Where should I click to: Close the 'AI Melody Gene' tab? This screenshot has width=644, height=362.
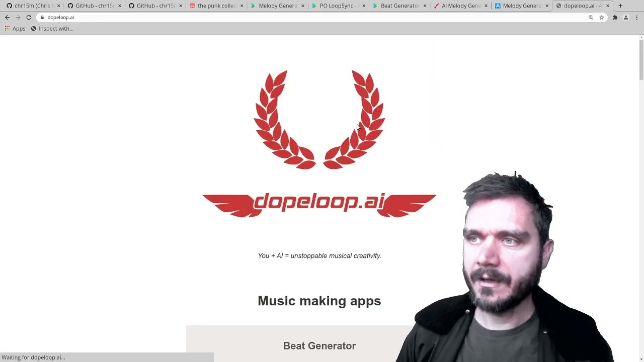point(486,6)
